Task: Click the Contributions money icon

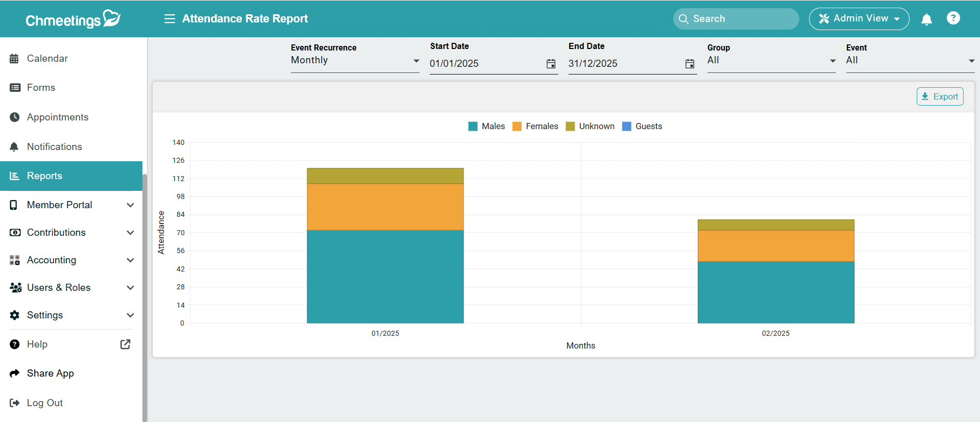Action: 15,233
